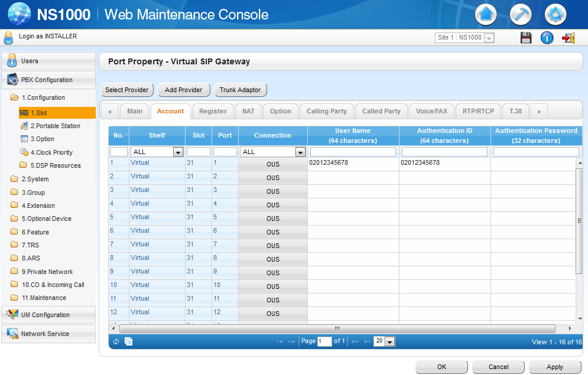This screenshot has width=588, height=375.
Task: Switch to the Main tab
Action: pyautogui.click(x=135, y=111)
